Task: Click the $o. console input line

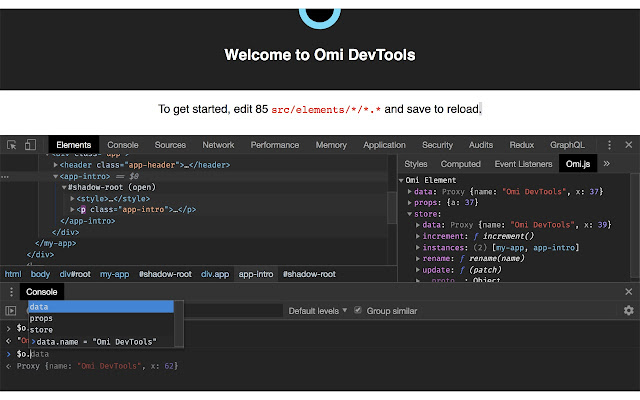Action: click(x=320, y=354)
